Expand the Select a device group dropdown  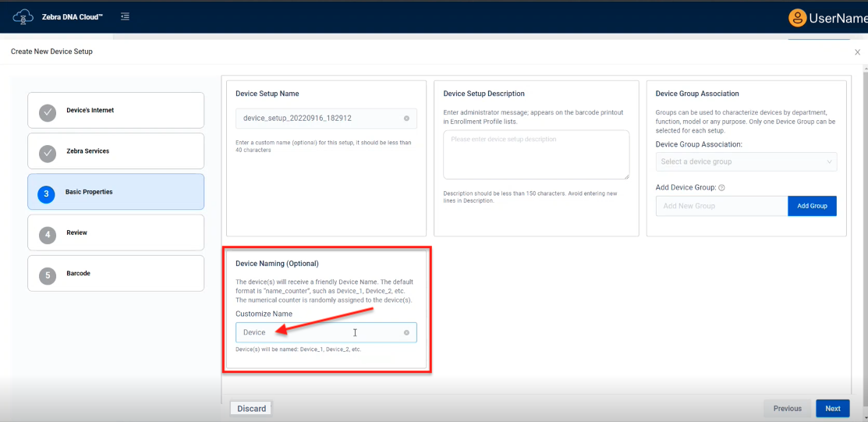coord(746,161)
